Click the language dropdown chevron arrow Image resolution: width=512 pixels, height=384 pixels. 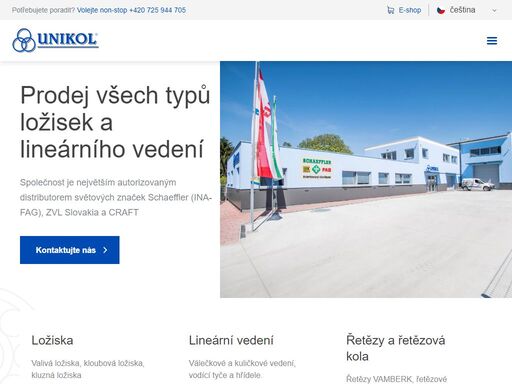pyautogui.click(x=494, y=11)
